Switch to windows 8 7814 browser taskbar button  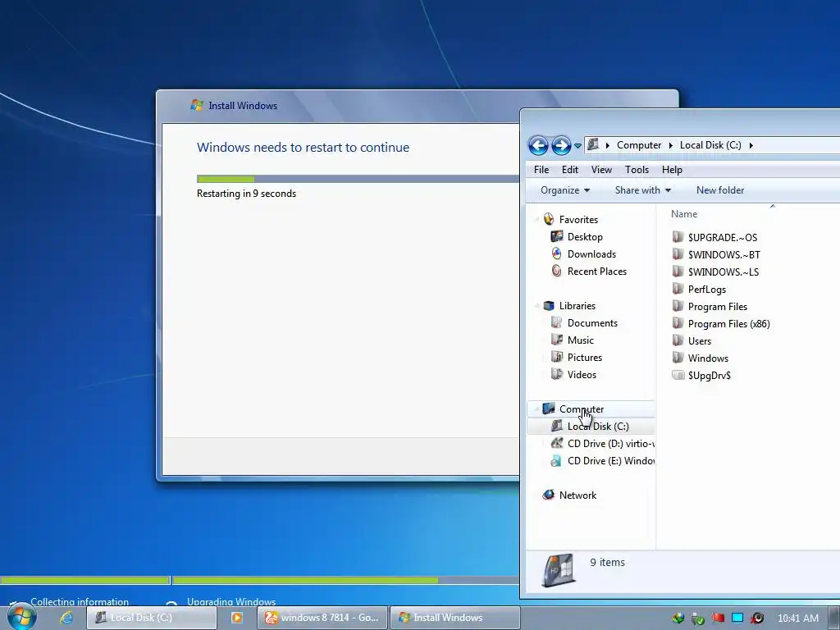click(x=322, y=618)
